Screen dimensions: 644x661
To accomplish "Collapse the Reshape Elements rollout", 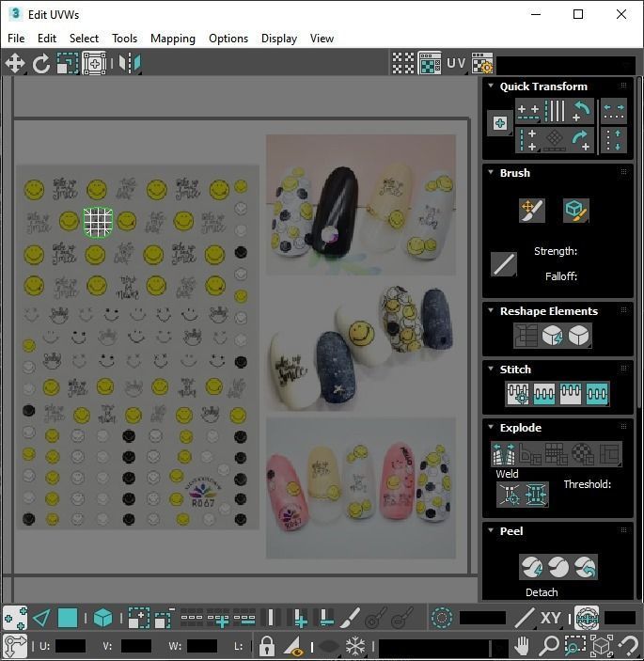I will pyautogui.click(x=491, y=310).
